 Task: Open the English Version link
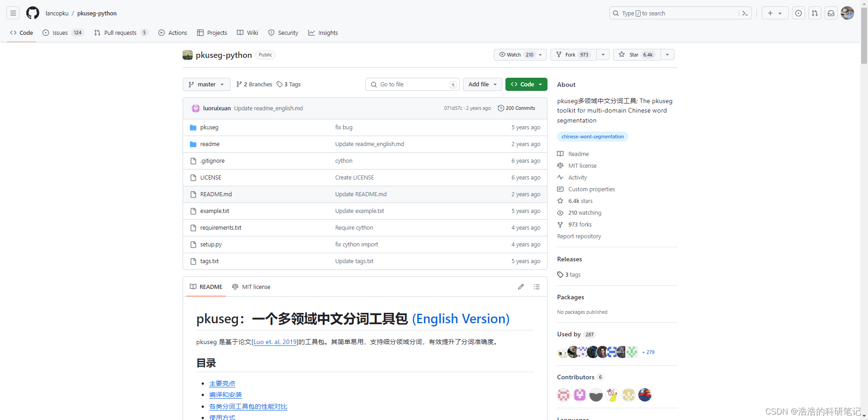pos(461,319)
